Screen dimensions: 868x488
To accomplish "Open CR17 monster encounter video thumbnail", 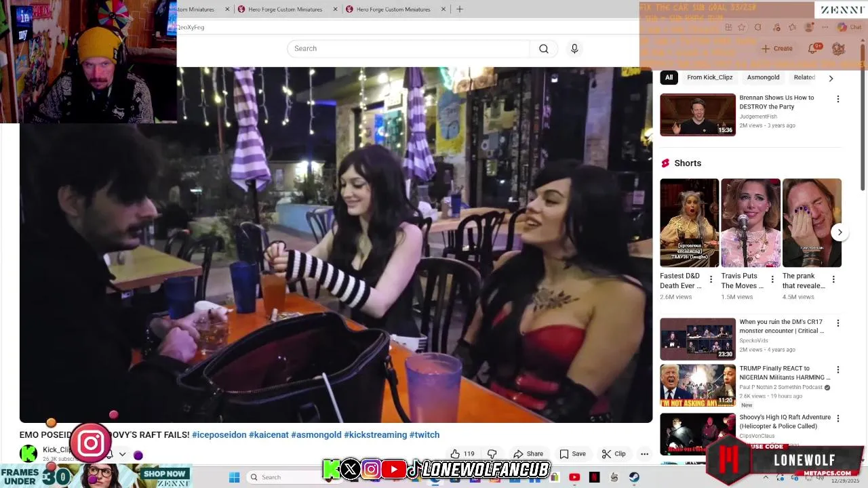I will (x=698, y=339).
